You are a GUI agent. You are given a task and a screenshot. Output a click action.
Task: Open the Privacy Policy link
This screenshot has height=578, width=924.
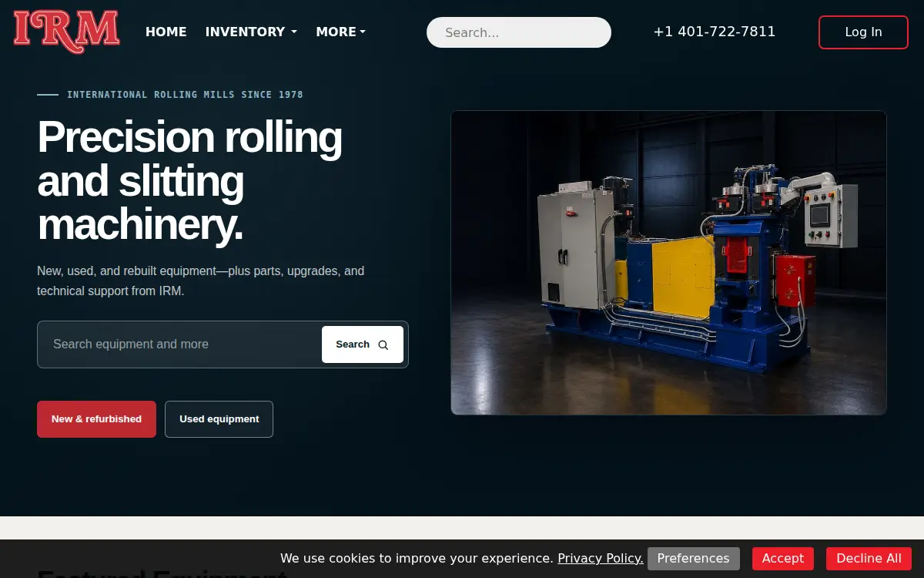click(601, 558)
